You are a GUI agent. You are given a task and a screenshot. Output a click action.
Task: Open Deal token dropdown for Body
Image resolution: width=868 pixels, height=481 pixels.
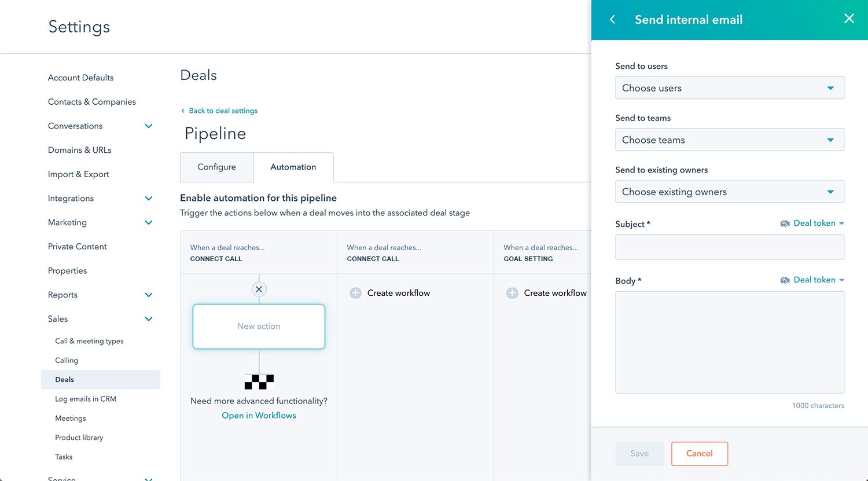[x=818, y=280]
